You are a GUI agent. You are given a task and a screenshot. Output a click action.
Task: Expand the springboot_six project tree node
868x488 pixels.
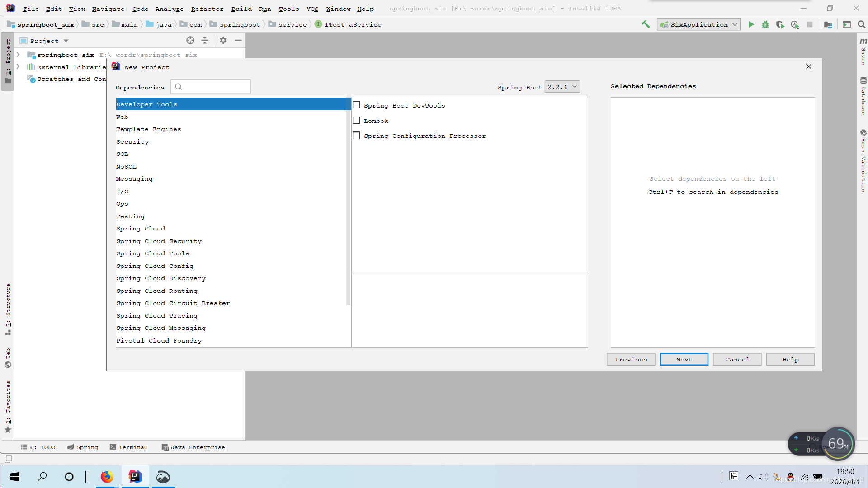point(18,55)
